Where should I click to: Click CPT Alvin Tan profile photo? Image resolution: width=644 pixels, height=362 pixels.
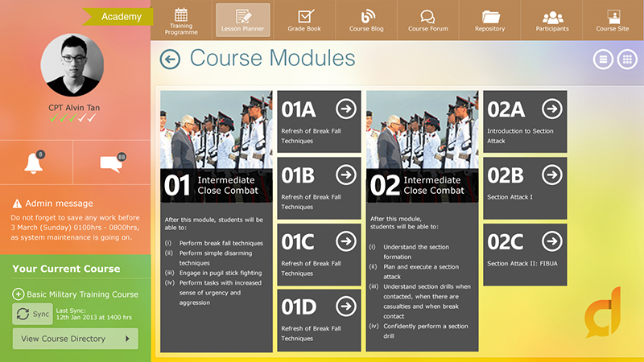(72, 65)
